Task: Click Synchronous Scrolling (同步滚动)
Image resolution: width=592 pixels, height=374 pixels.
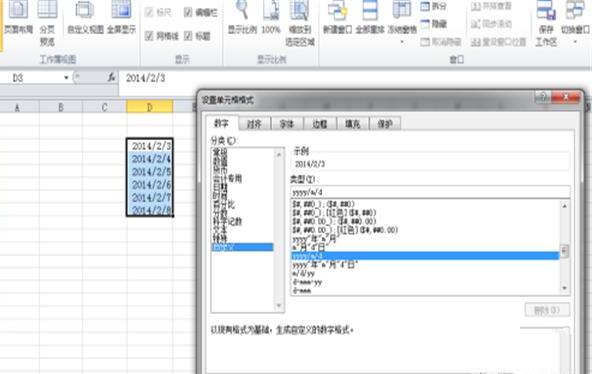Action: pos(491,24)
